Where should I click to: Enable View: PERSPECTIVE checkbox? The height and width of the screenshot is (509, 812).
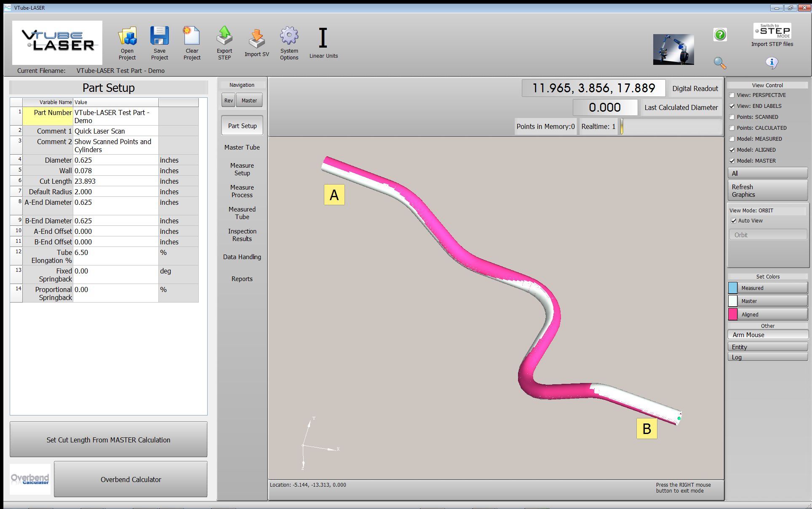(x=732, y=95)
